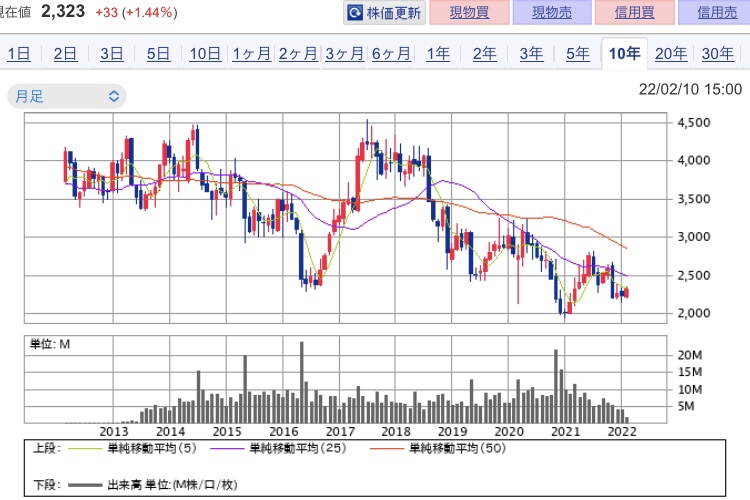Click the 出来高 単位:(M株/口/枚) legend text
Screen dimensions: 750x500
coord(172,485)
